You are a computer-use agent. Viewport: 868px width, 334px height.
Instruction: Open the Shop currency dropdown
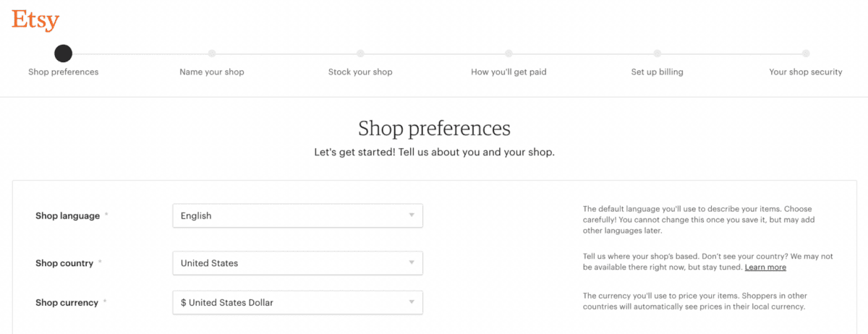click(x=297, y=302)
